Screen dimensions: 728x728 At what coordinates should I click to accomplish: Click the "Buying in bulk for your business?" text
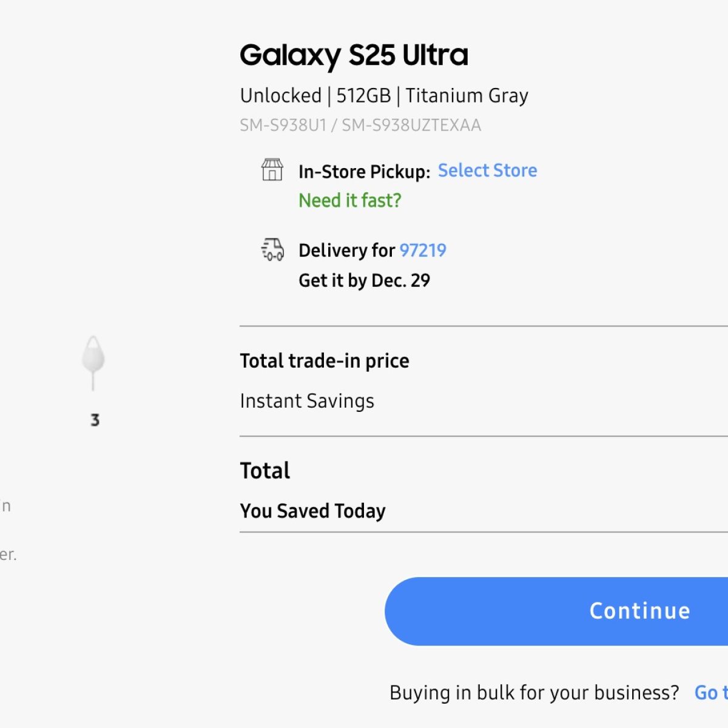point(534,692)
